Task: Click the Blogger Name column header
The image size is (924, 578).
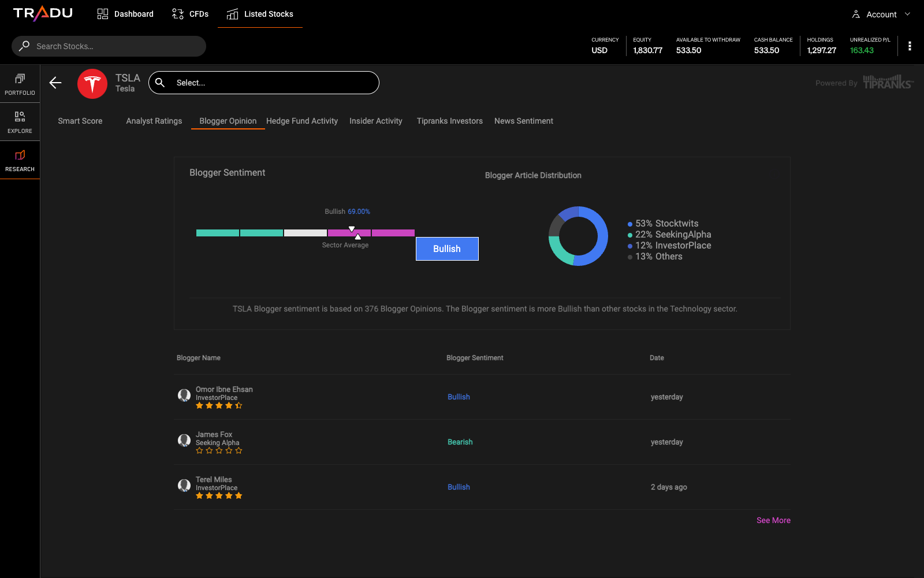Action: click(x=199, y=358)
